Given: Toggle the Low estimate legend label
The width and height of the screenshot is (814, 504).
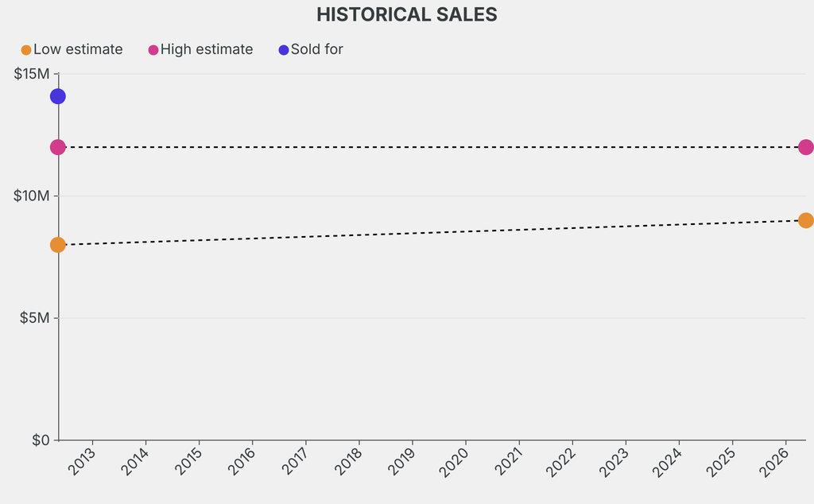Looking at the screenshot, I should (x=78, y=49).
